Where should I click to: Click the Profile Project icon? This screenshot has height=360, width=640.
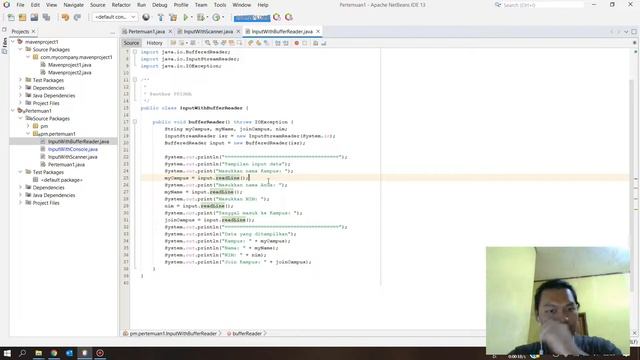click(216, 18)
